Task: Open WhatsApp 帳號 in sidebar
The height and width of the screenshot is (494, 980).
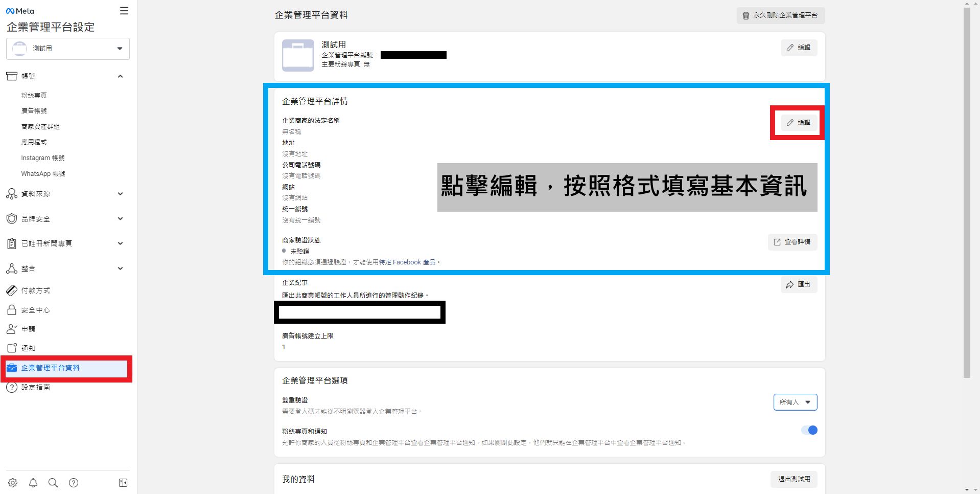Action: coord(43,174)
